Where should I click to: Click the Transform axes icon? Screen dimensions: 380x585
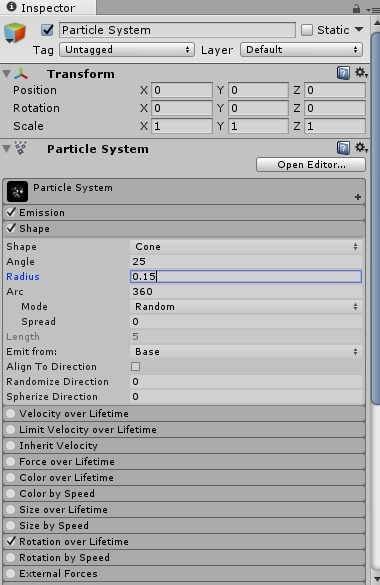21,73
